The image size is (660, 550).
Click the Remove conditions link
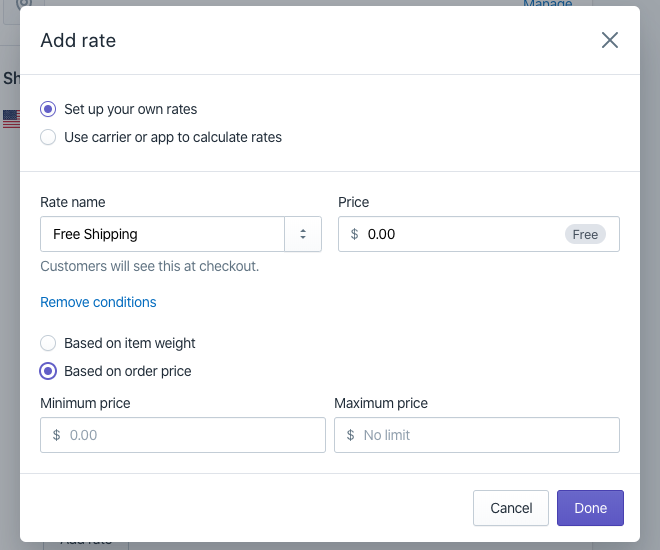tap(98, 302)
